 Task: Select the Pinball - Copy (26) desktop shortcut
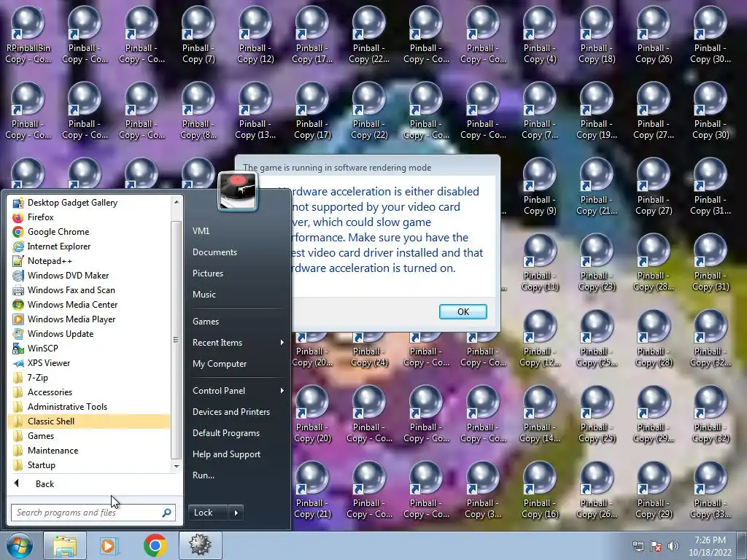click(x=654, y=35)
